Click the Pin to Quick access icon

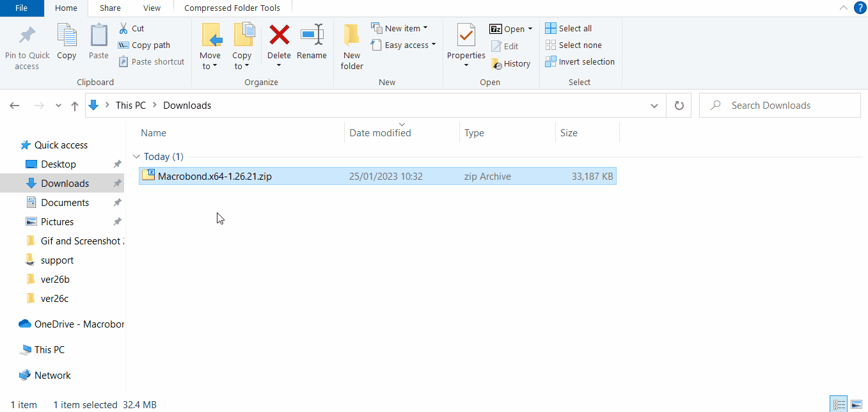point(27,35)
